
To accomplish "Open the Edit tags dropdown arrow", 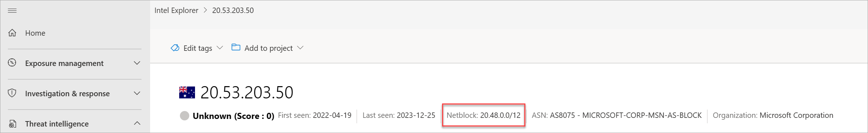I will [x=220, y=48].
